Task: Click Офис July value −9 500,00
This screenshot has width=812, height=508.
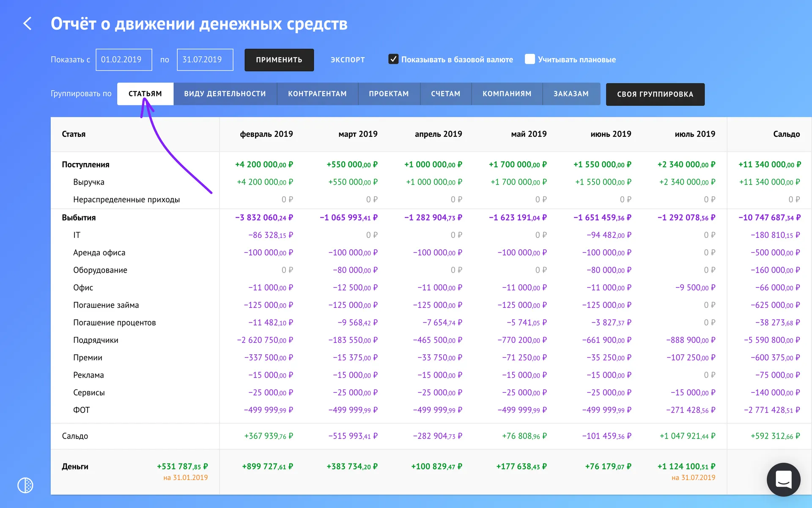Action: (695, 287)
